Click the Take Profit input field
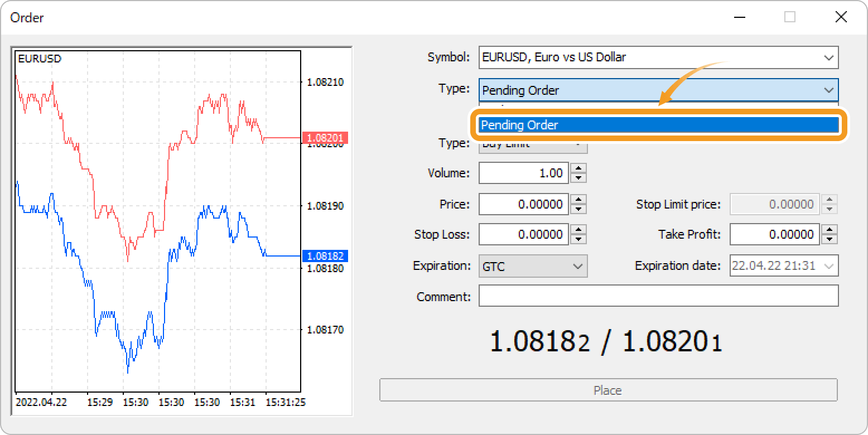Screen dimensions: 868x435 pos(775,235)
